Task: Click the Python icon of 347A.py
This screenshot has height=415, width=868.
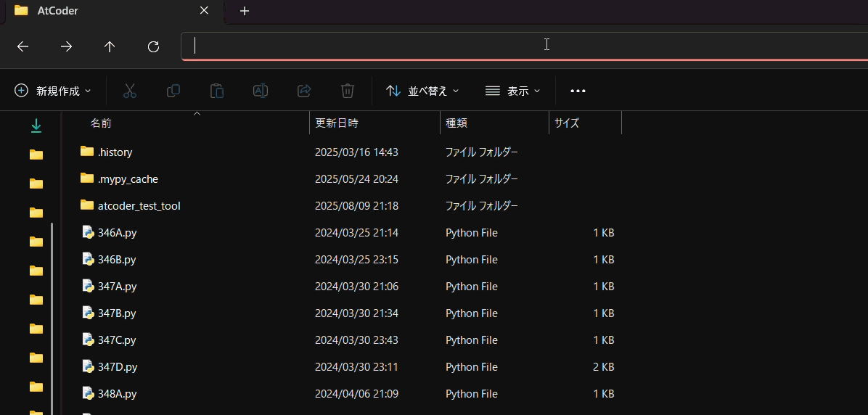Action: [88, 286]
